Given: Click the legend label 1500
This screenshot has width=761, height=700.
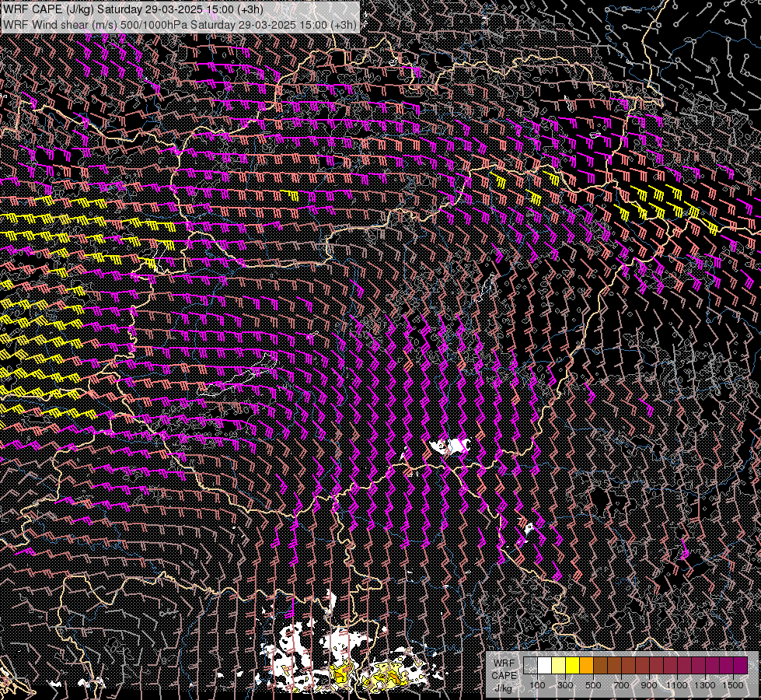Looking at the screenshot, I should pos(733,685).
